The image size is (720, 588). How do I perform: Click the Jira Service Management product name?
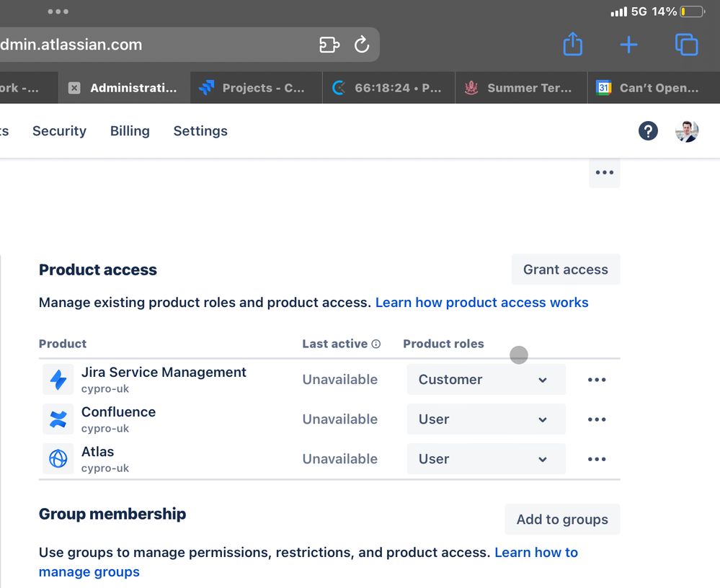click(x=164, y=373)
